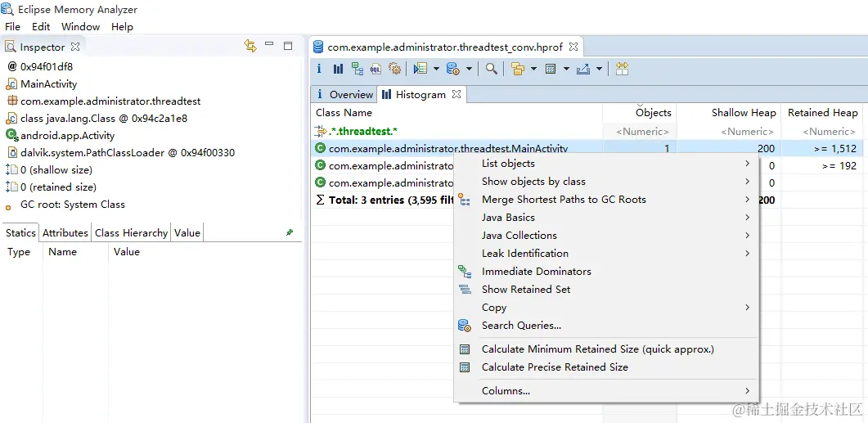This screenshot has height=423, width=868.
Task: Sort by the Class Name column header
Action: [456, 112]
